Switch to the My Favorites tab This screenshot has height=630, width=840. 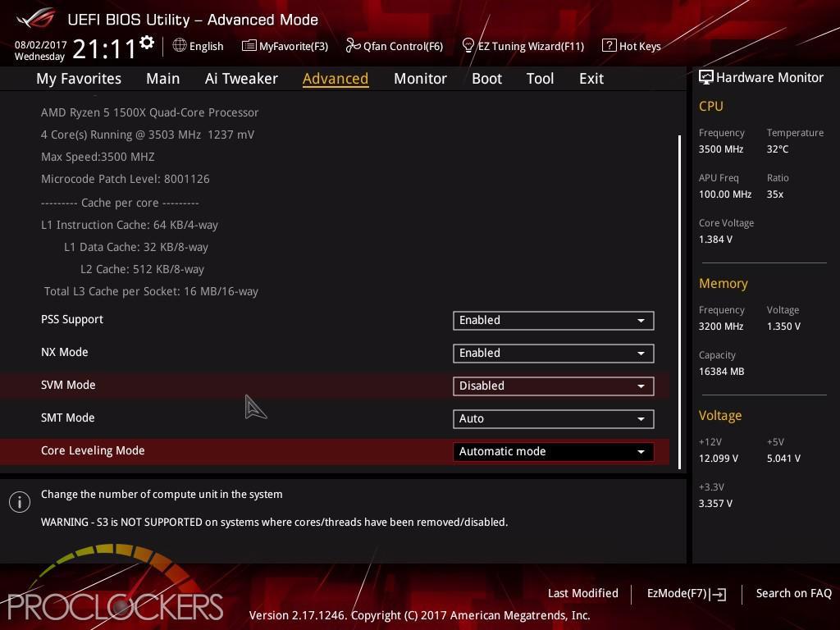point(79,79)
